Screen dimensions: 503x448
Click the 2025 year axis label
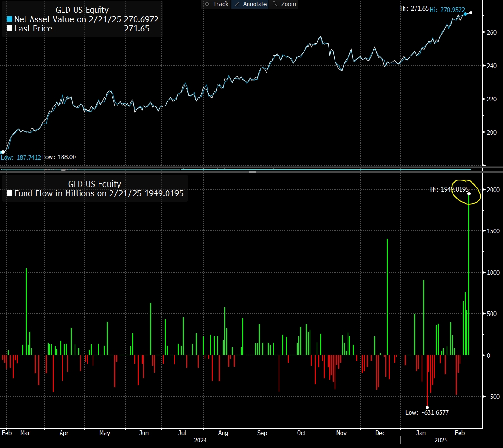click(x=441, y=440)
